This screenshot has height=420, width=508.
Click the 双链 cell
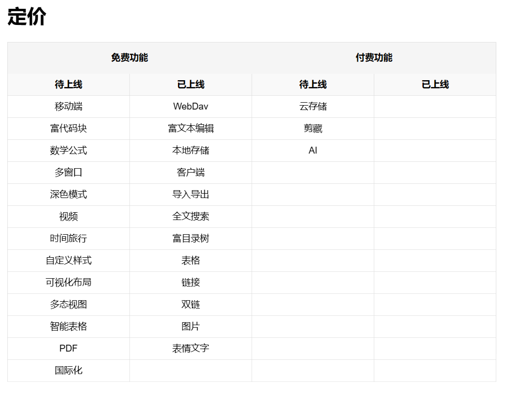pyautogui.click(x=191, y=305)
